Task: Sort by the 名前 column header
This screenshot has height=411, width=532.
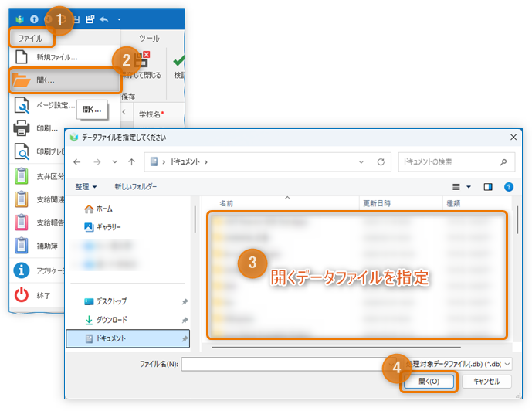Action: [226, 203]
